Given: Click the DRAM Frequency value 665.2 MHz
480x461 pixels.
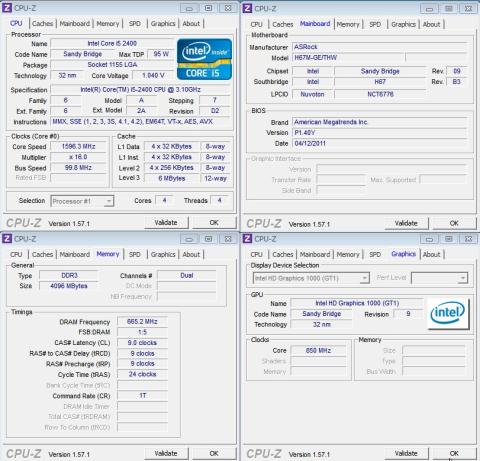Looking at the screenshot, I should [142, 322].
